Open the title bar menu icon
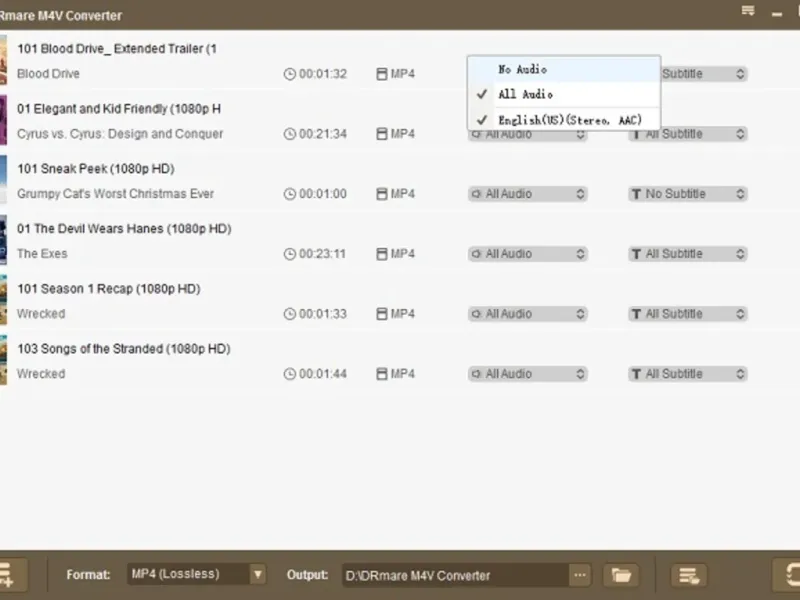The image size is (800, 600). (x=748, y=11)
